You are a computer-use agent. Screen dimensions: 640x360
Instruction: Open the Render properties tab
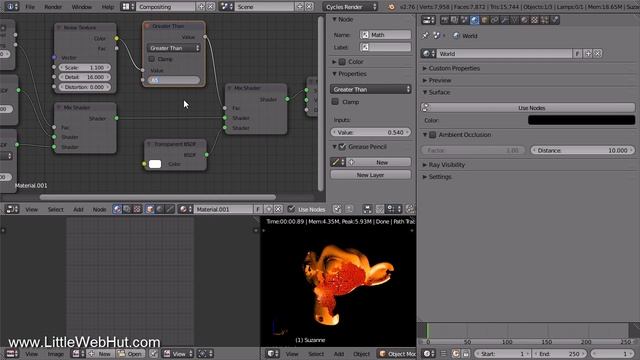point(444,20)
